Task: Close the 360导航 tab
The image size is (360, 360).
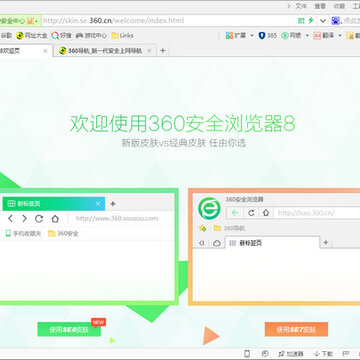Action: (149, 51)
